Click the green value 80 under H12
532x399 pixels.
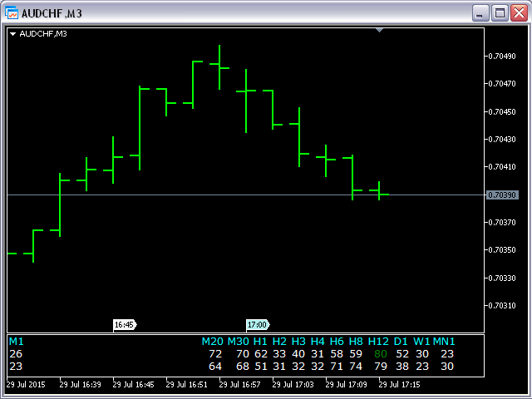tap(381, 354)
